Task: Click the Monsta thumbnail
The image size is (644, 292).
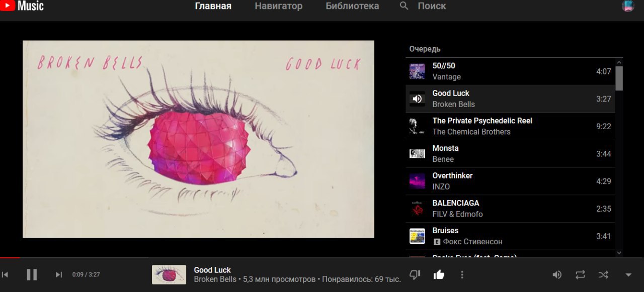Action: click(x=417, y=154)
